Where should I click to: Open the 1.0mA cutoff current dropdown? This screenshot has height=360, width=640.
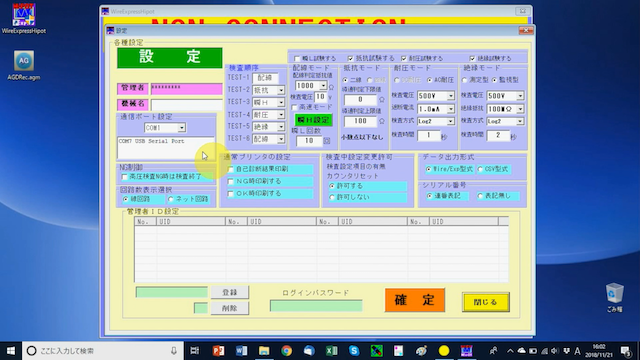point(450,109)
